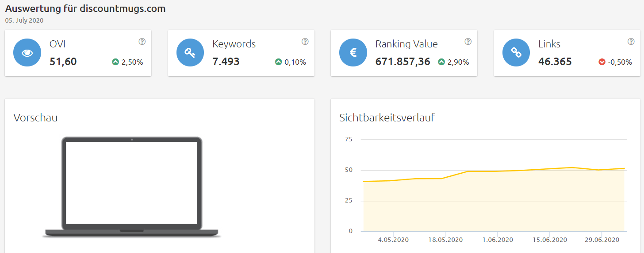This screenshot has height=253, width=644.
Task: Click the OVI eye icon
Action: [x=27, y=53]
